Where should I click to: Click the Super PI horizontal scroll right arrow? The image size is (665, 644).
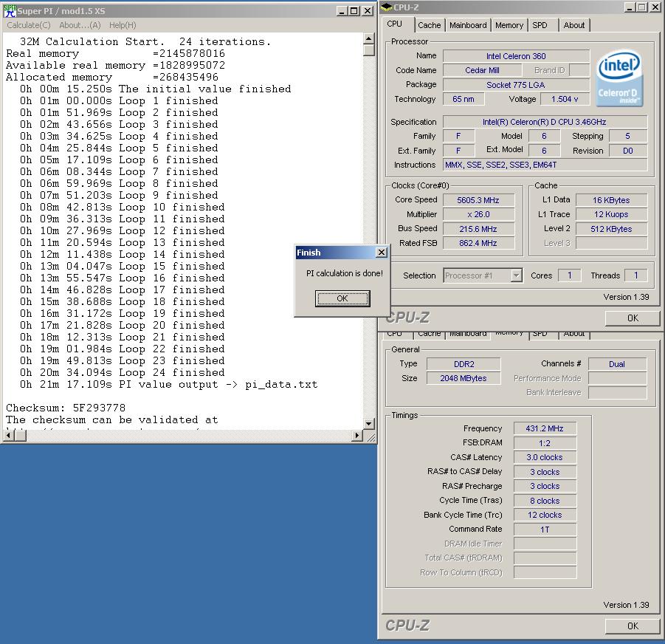coord(357,436)
